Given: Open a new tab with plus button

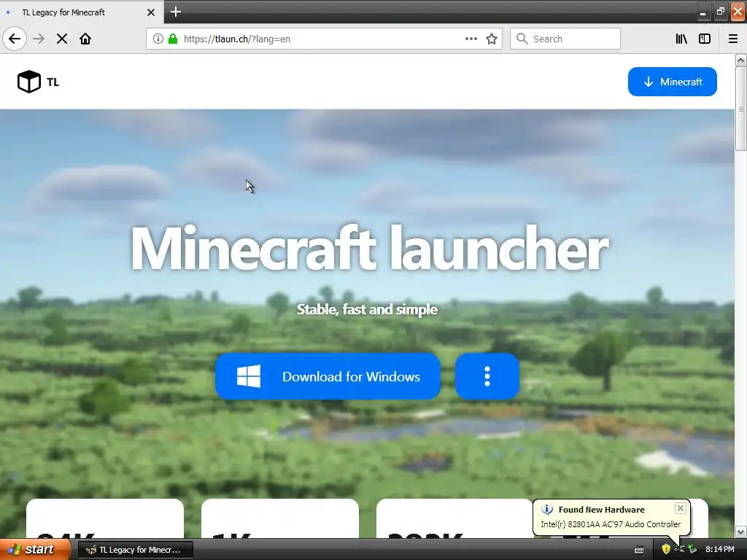Looking at the screenshot, I should (175, 12).
